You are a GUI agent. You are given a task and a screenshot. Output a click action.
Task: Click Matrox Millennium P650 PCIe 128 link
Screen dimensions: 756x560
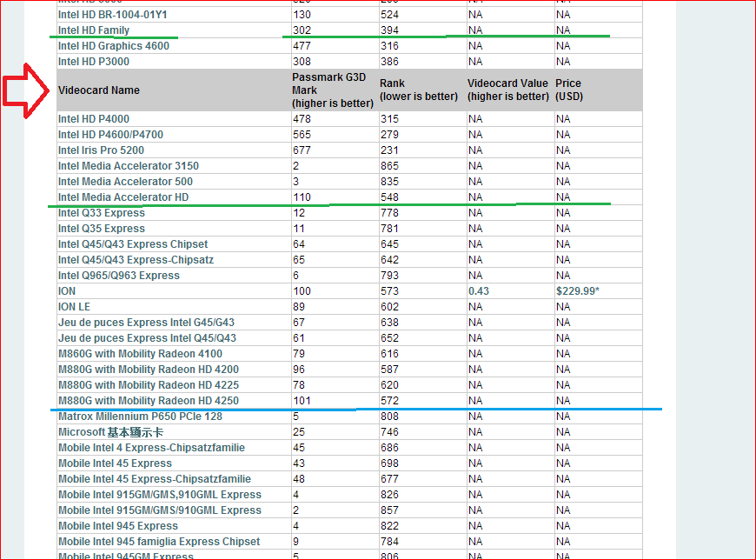point(140,417)
